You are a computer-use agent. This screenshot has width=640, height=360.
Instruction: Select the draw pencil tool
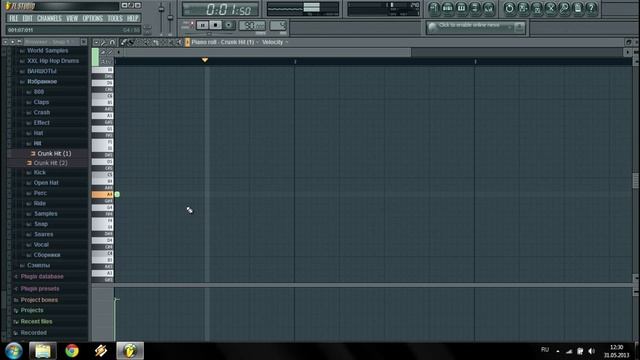[x=124, y=42]
